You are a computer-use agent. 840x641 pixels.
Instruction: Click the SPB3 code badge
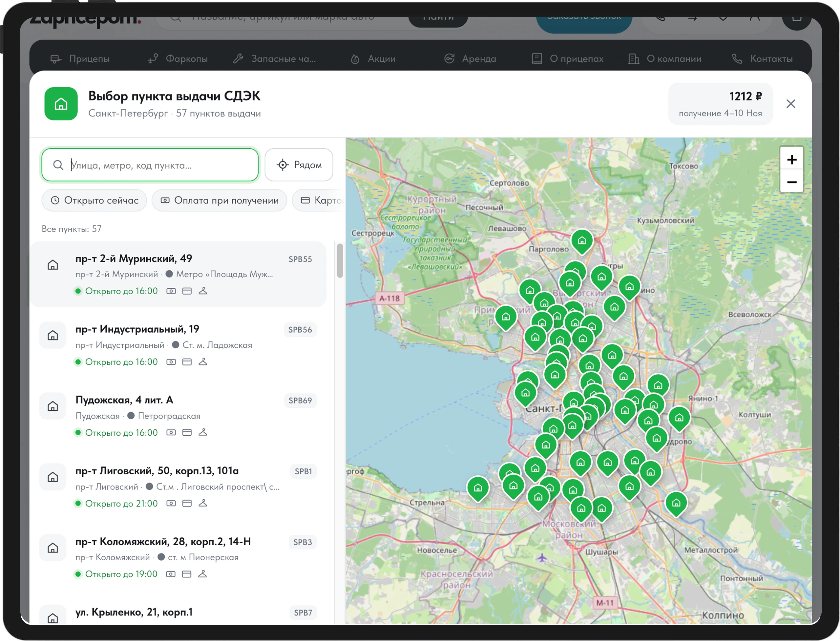click(302, 542)
